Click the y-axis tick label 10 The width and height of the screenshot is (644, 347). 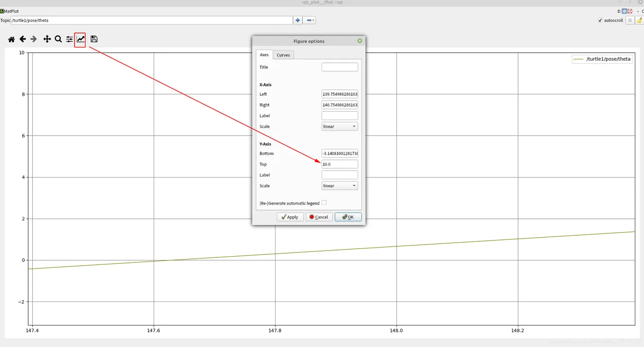22,52
